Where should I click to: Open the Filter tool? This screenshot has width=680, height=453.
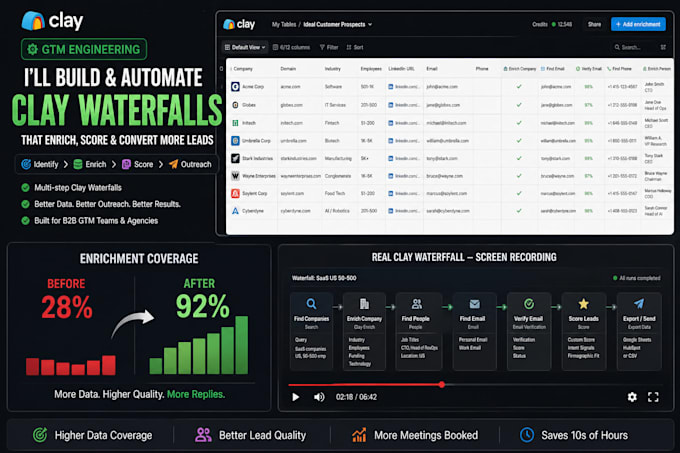click(x=329, y=47)
